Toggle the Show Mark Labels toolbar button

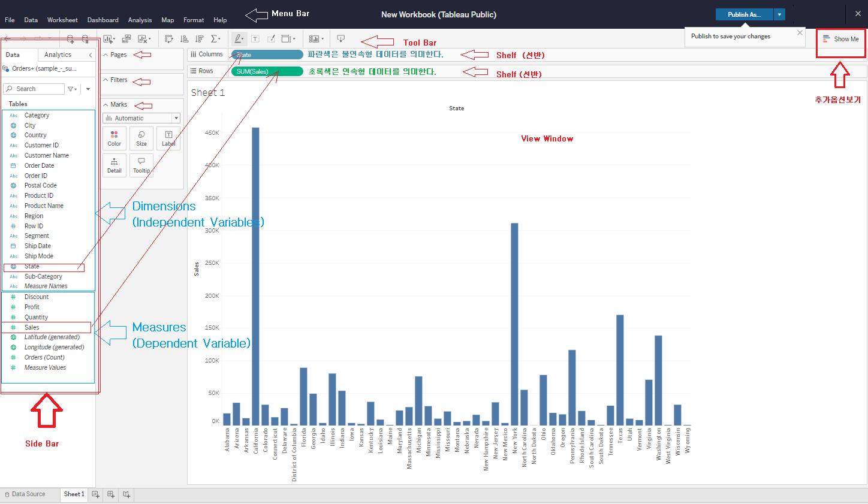[x=255, y=39]
